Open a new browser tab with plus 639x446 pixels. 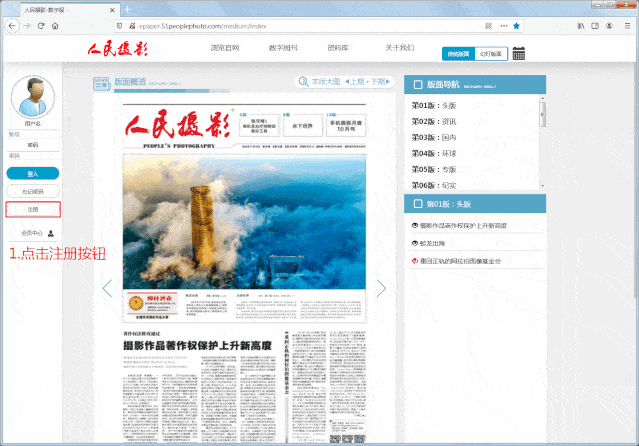pos(127,9)
